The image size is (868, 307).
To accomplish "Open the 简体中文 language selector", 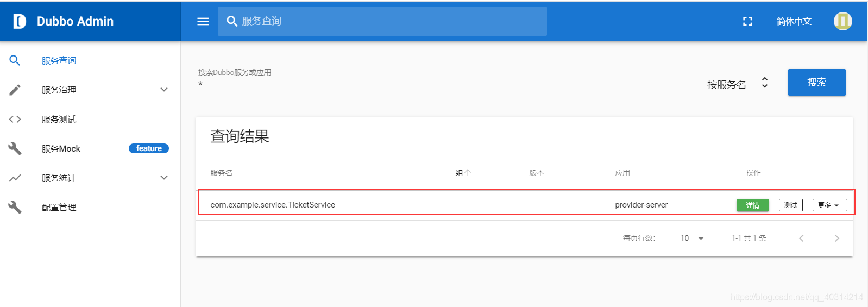I will point(794,21).
